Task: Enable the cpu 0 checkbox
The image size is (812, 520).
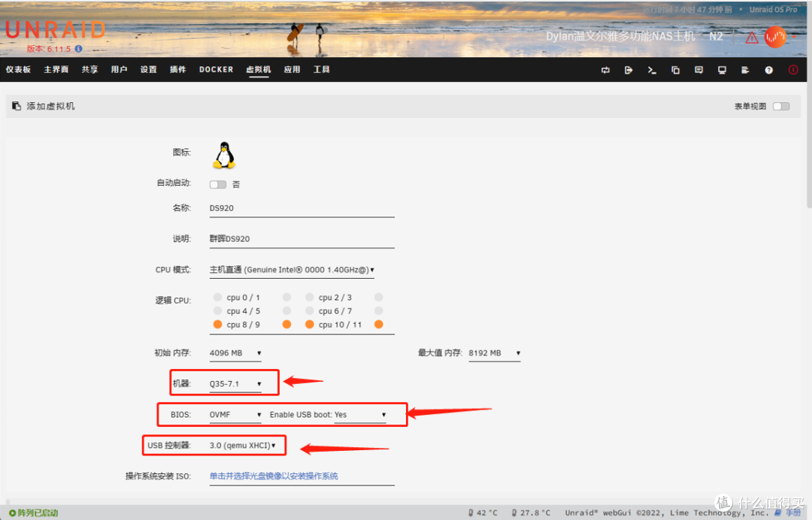Action: tap(217, 297)
